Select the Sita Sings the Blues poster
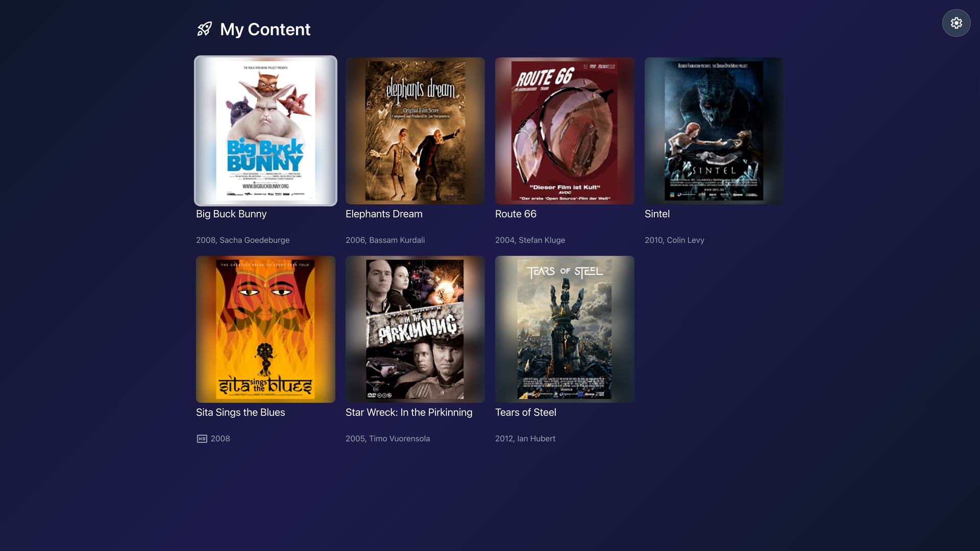The width and height of the screenshot is (980, 551). point(265,329)
